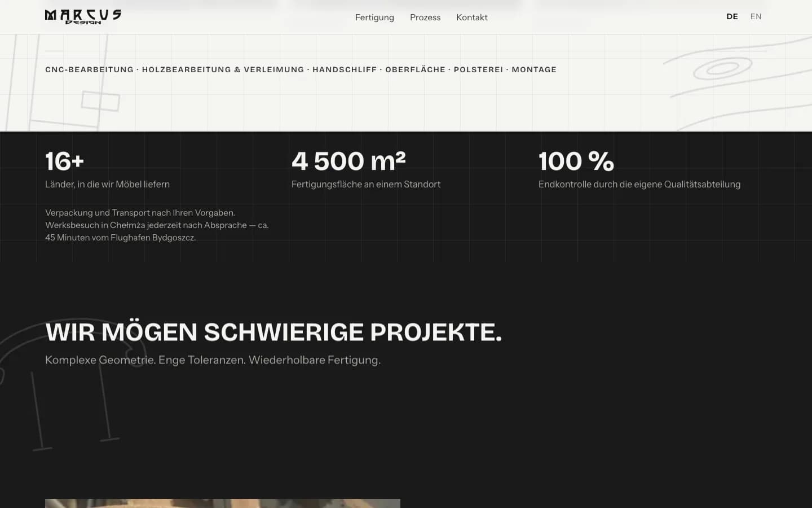Click 'Endkontrolle durch die eigene Qualitätsabteilung'

[639, 184]
